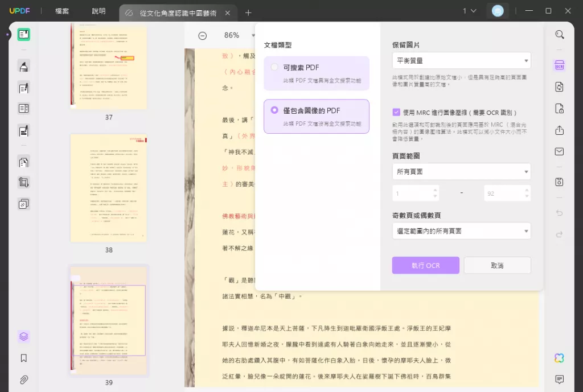Open the Reader mode icon in left sidebar
The width and height of the screenshot is (583, 392).
coord(24,35)
